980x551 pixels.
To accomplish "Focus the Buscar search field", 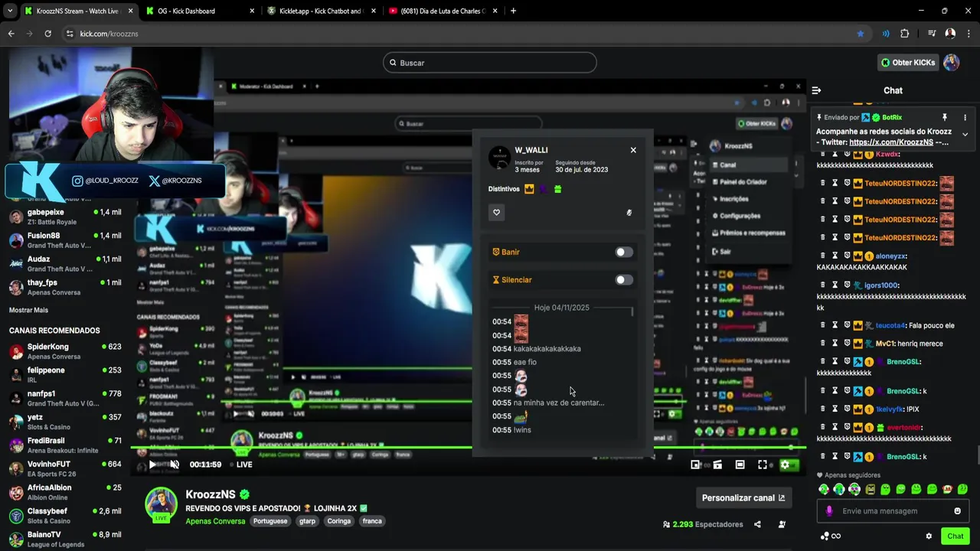I will [x=490, y=63].
